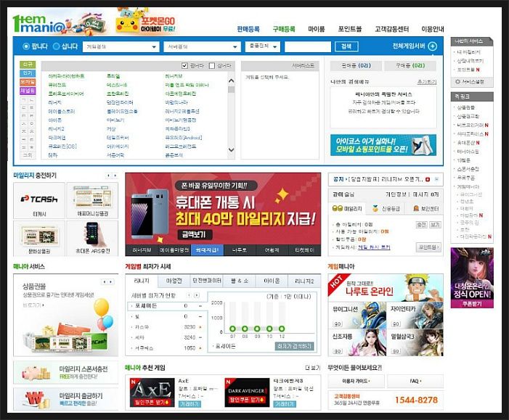The height and width of the screenshot is (420, 509).
Task: Open 구매등록 top menu
Action: [284, 29]
